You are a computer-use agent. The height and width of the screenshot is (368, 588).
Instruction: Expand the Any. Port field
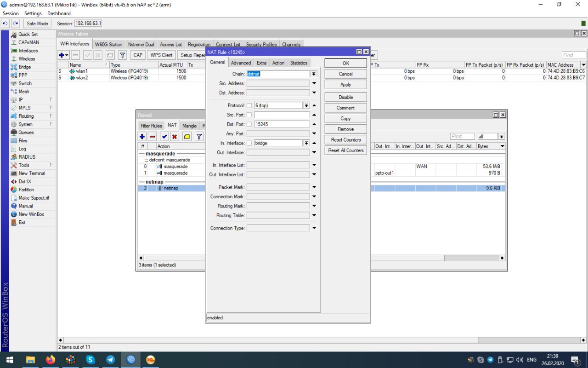point(314,133)
